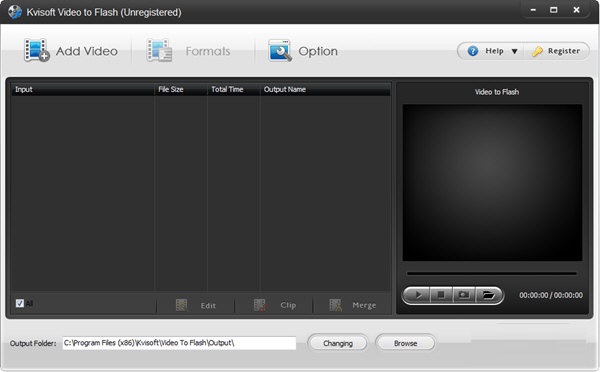This screenshot has height=372, width=600.
Task: Maximize the Kvisoft window
Action: pyautogui.click(x=554, y=10)
